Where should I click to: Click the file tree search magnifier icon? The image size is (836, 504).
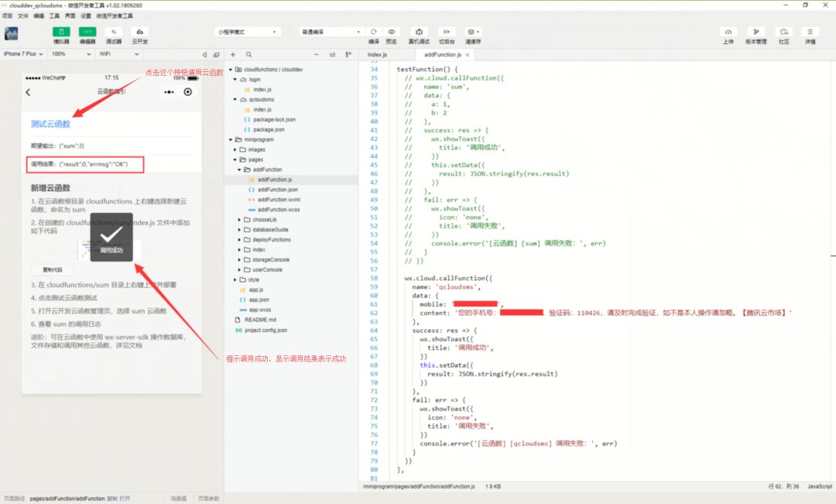248,54
